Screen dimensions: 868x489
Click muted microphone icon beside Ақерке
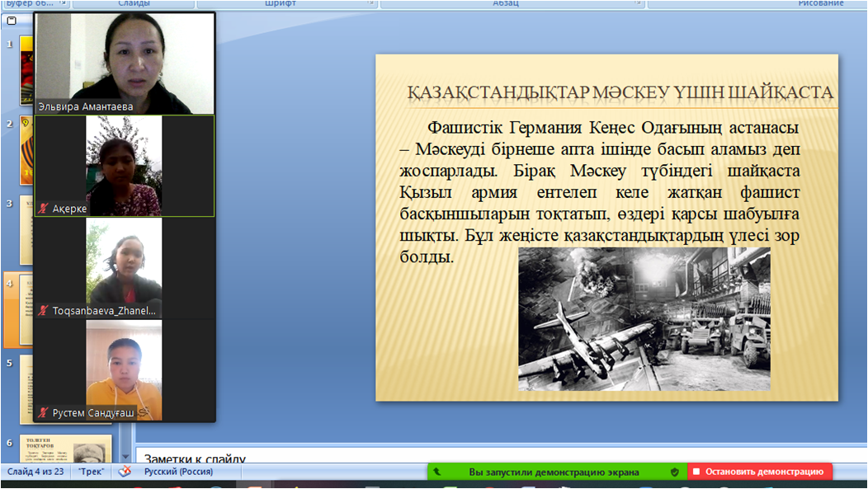44,209
